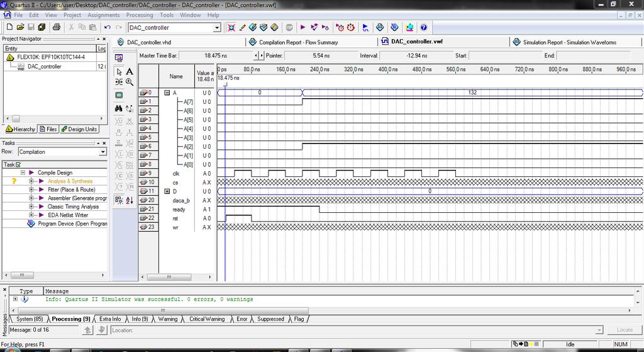Click the signal name pane horizontal scrollbar
This screenshot has width=644, height=352.
176,277
